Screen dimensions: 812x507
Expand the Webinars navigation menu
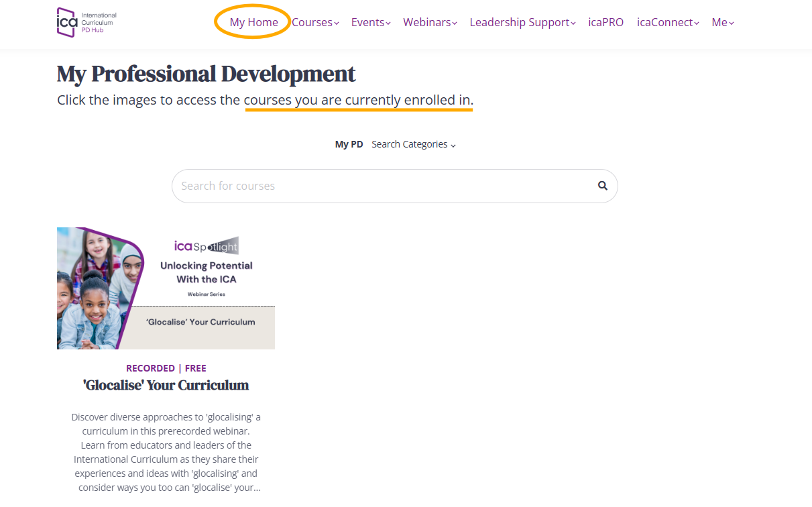tap(429, 22)
